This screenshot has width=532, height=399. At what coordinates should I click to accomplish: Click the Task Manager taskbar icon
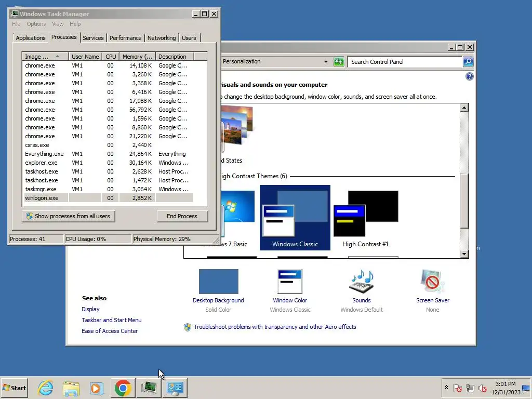pyautogui.click(x=149, y=388)
